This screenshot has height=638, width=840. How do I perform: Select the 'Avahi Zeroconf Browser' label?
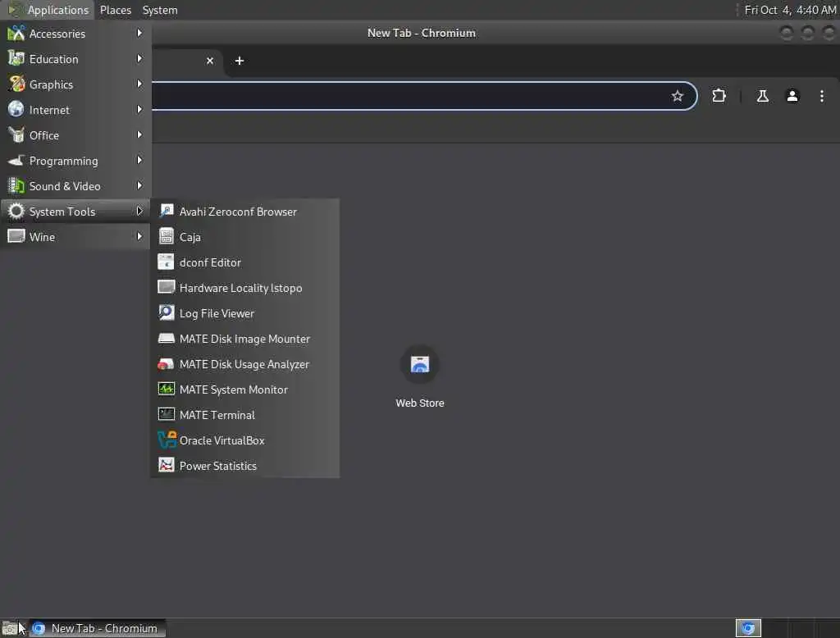coord(238,212)
